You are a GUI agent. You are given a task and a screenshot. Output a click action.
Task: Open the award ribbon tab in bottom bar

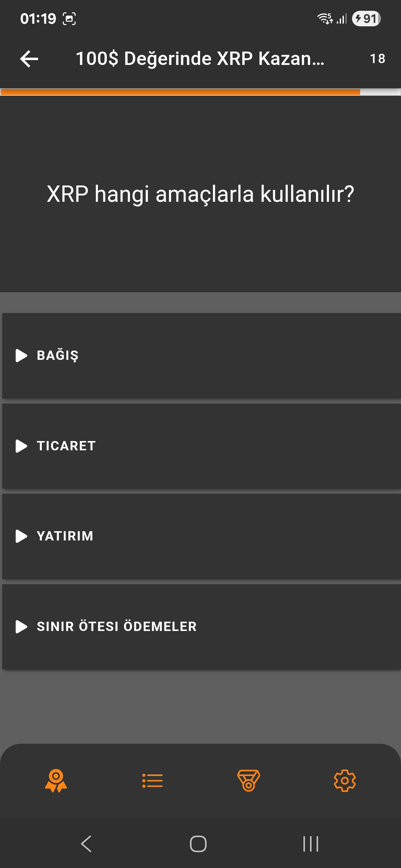56,781
